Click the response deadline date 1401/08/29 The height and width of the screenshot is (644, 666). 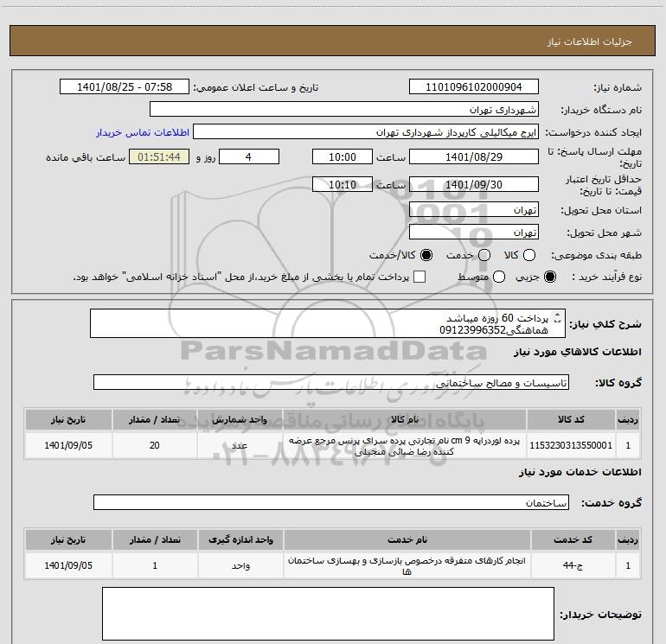[474, 156]
